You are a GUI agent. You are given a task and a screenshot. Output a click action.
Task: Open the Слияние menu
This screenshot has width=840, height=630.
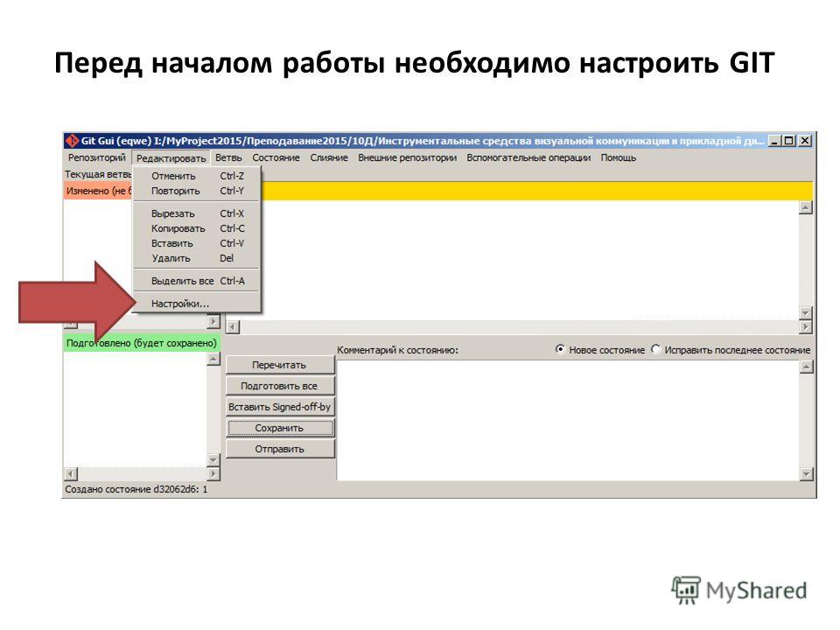[328, 157]
